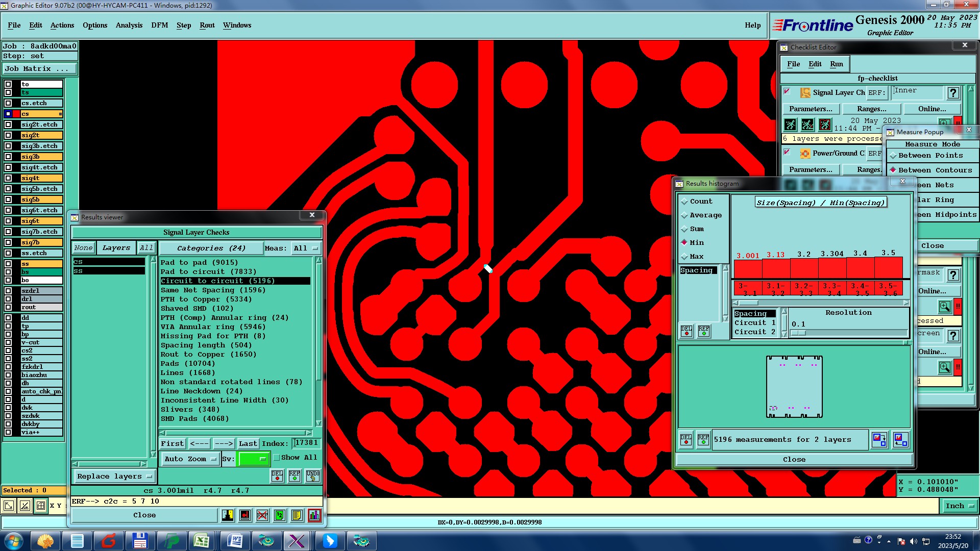Screen dimensions: 980x551
Task: Open the DFM menu
Action: 159,25
